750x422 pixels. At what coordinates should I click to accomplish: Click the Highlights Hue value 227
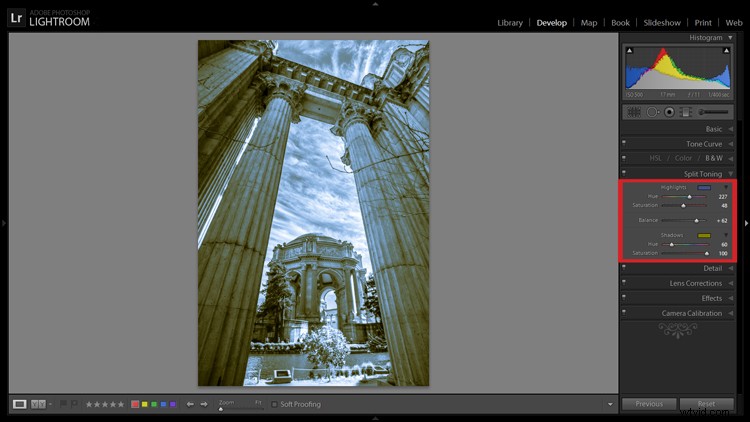tap(723, 197)
